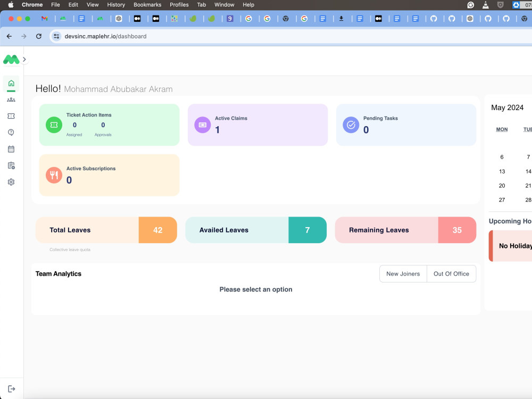Open the Home dashboard sidebar icon
Image resolution: width=532 pixels, height=399 pixels.
pyautogui.click(x=11, y=83)
